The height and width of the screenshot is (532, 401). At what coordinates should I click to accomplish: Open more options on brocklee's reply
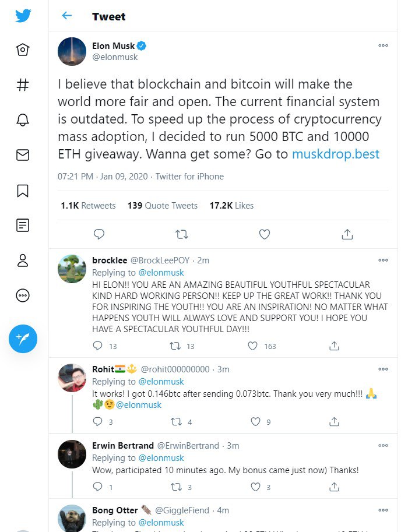click(383, 260)
